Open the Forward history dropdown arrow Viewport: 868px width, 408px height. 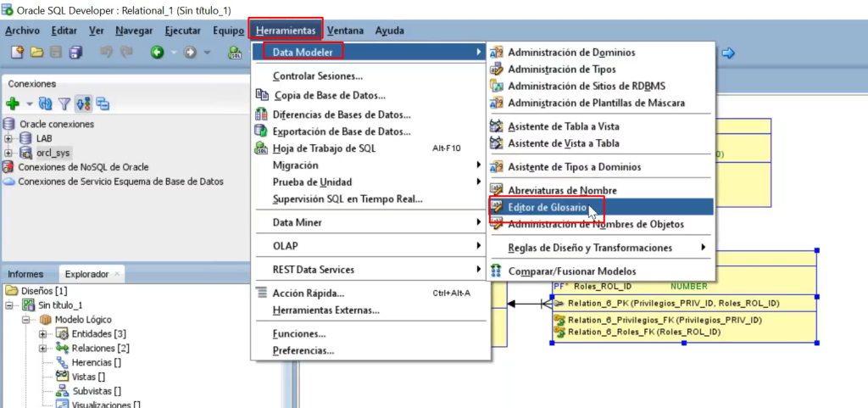coord(207,53)
